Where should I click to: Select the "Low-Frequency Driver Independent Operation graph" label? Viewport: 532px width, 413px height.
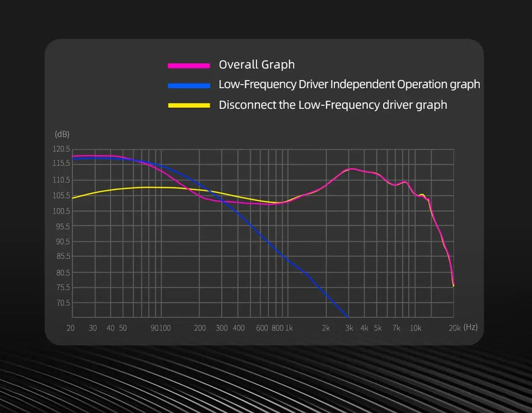(x=349, y=85)
